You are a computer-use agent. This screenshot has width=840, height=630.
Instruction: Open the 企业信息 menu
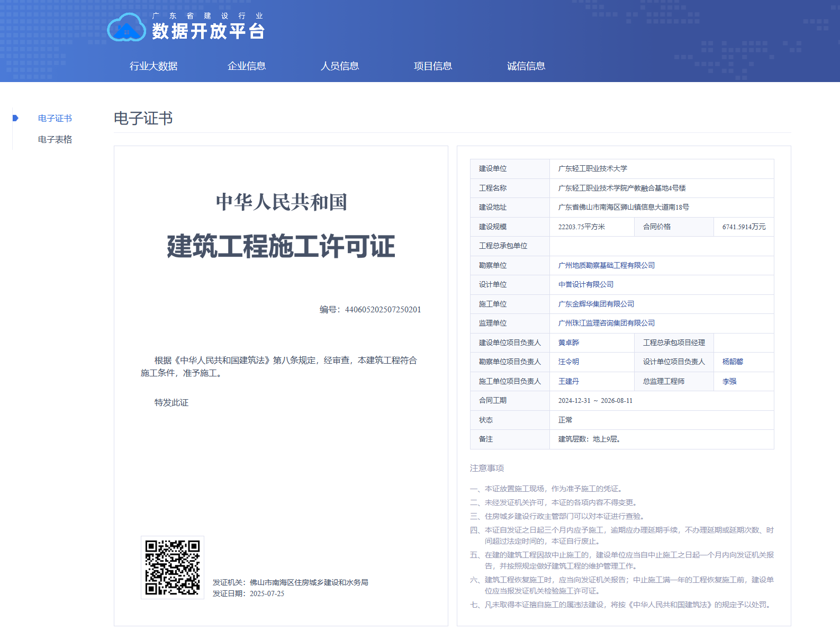coord(247,66)
